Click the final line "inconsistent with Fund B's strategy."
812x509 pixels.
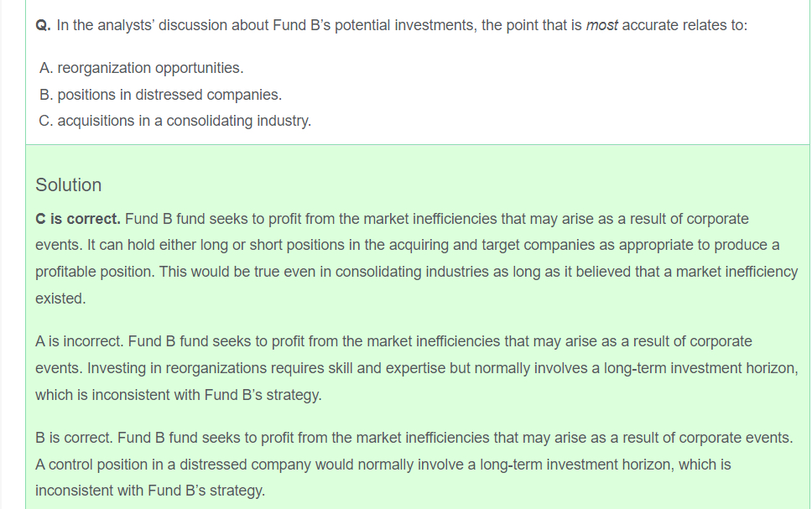[x=149, y=491]
